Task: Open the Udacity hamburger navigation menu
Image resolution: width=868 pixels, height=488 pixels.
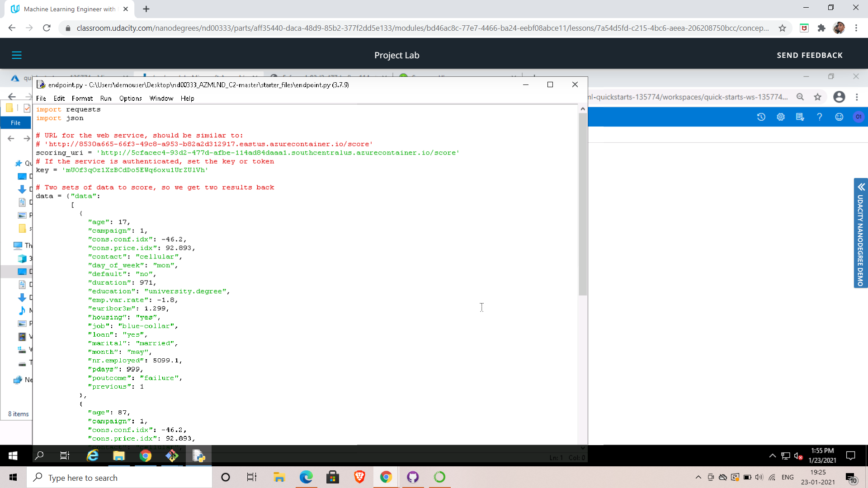Action: [x=17, y=55]
